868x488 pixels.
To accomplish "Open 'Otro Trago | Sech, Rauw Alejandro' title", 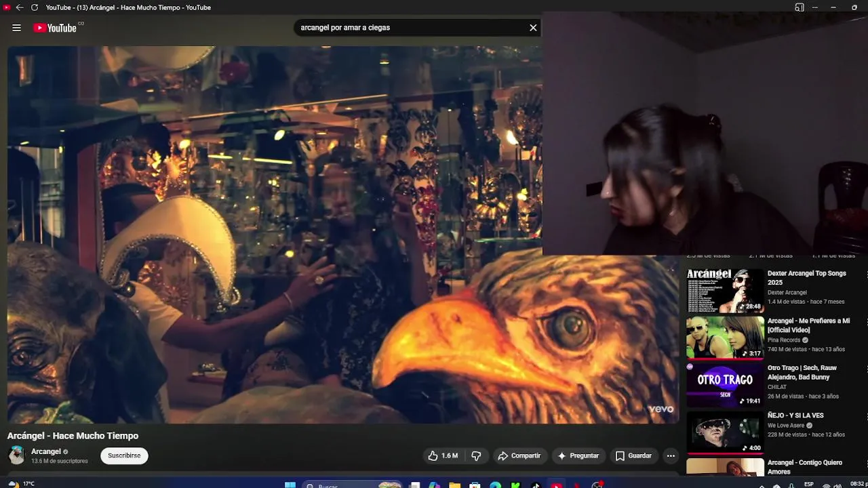I will tap(802, 373).
